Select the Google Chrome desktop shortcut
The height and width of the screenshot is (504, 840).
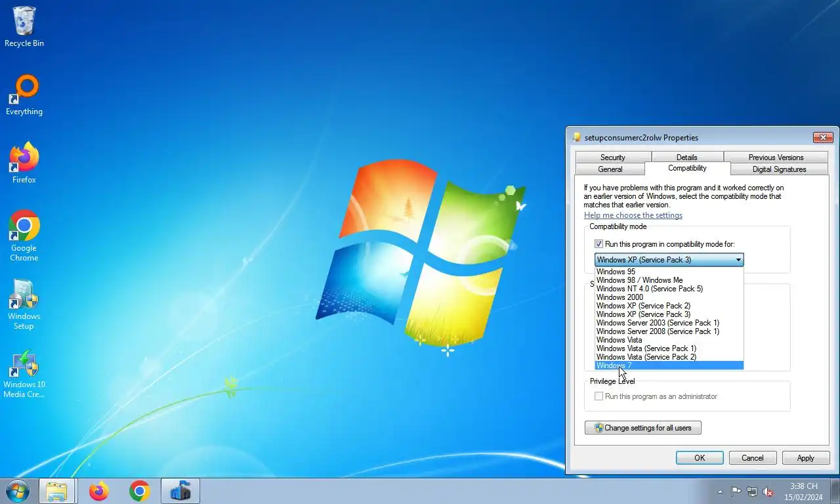click(x=24, y=236)
